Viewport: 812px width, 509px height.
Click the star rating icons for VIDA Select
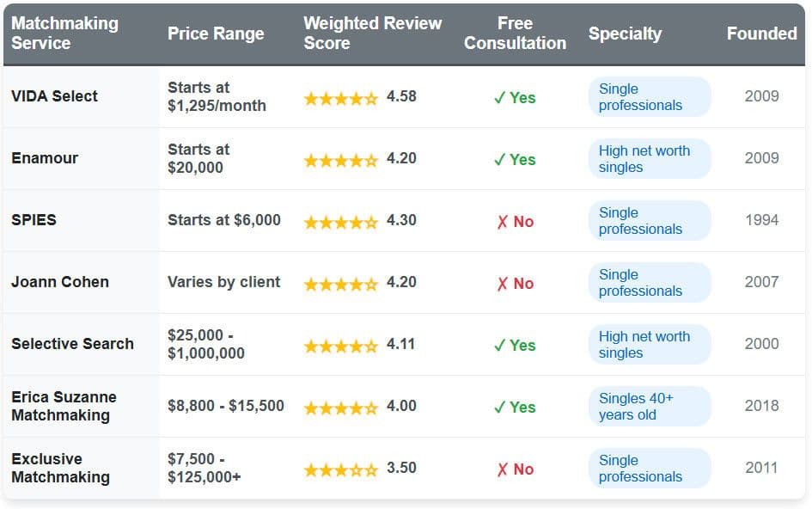(x=340, y=98)
